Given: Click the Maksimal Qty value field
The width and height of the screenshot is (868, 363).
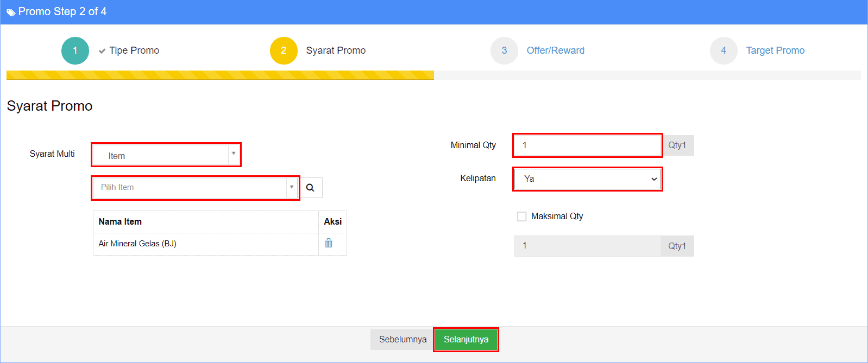Looking at the screenshot, I should tap(587, 246).
